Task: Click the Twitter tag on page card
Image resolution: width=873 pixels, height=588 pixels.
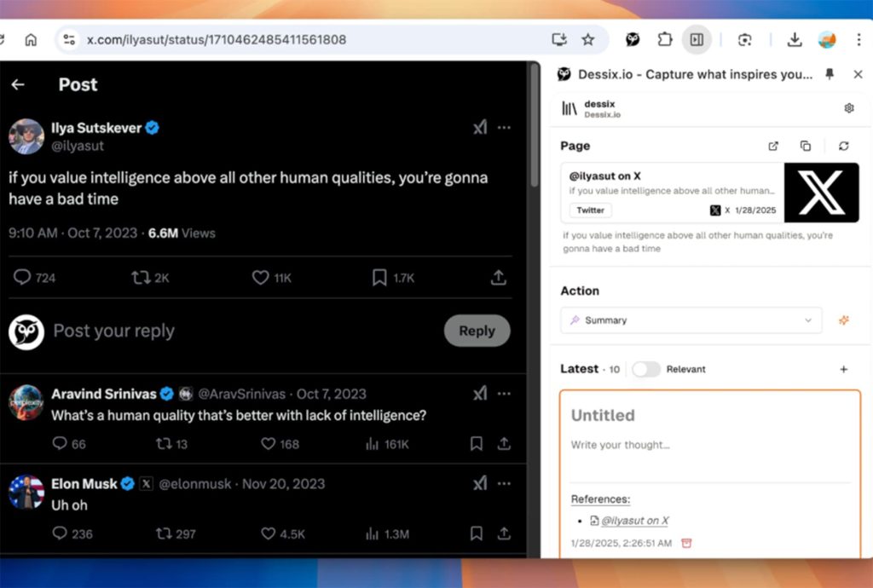Action: (x=590, y=210)
